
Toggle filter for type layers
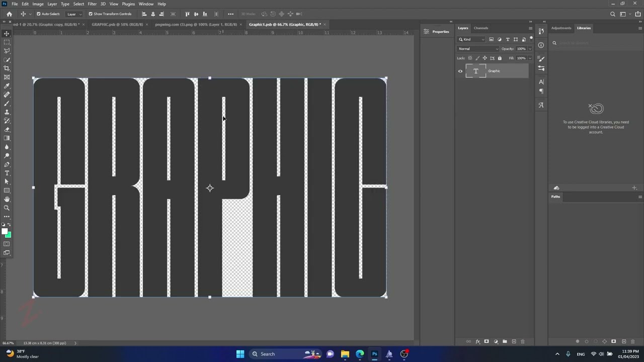click(508, 39)
